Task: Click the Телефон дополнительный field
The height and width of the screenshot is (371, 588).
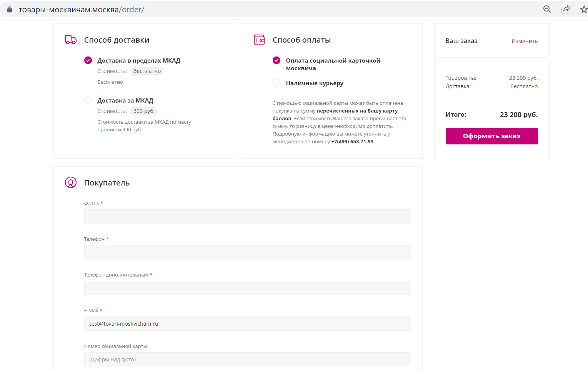Action: coord(247,288)
